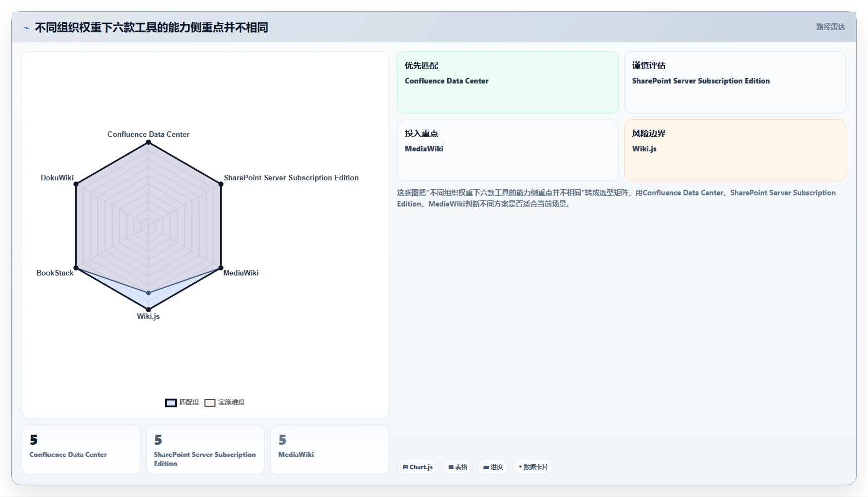The image size is (868, 497).
Task: Click the Chart.js chip icon
Action: pyautogui.click(x=405, y=468)
